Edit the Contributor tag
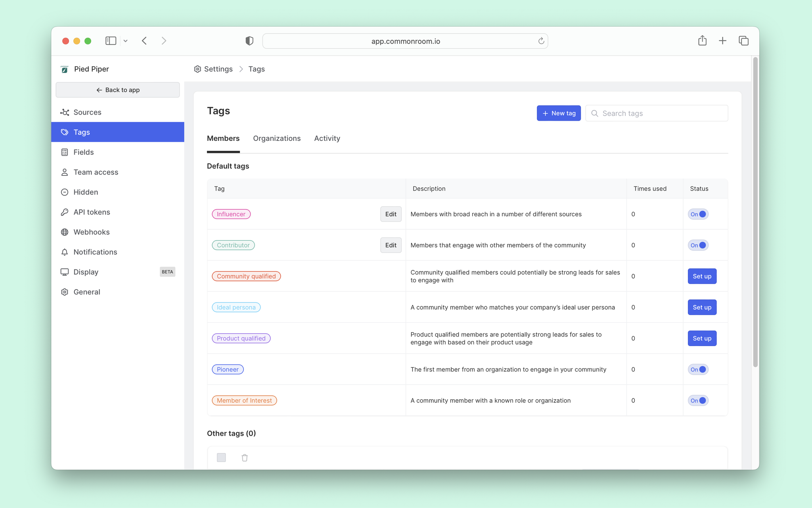Viewport: 812px width, 508px height. point(391,245)
